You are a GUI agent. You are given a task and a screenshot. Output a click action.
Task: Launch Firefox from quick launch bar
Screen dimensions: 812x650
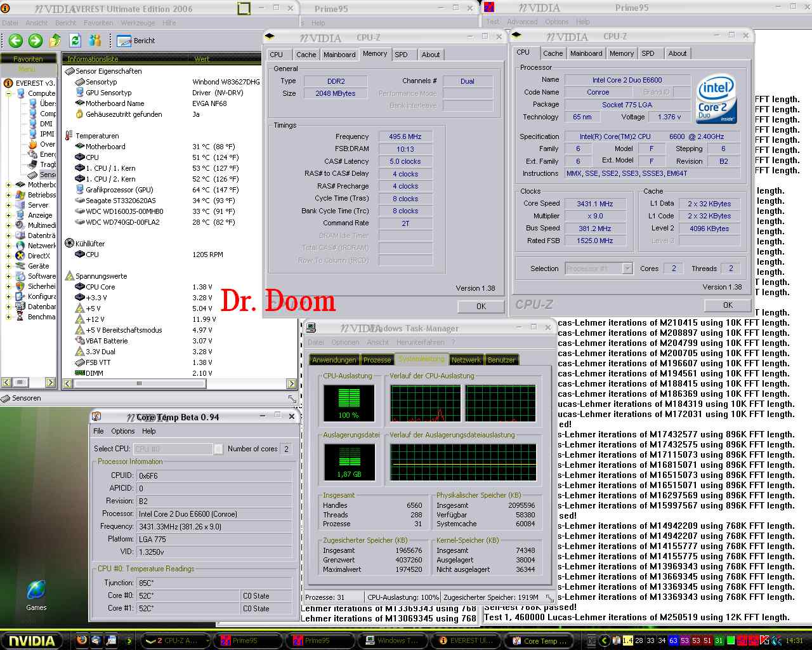pyautogui.click(x=81, y=640)
